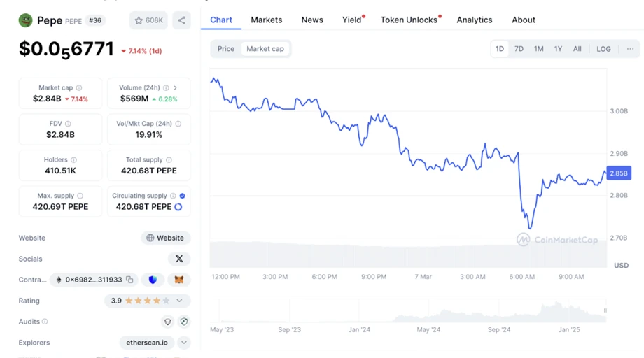Open the first audit badge icon
The height and width of the screenshot is (358, 644).
[167, 322]
